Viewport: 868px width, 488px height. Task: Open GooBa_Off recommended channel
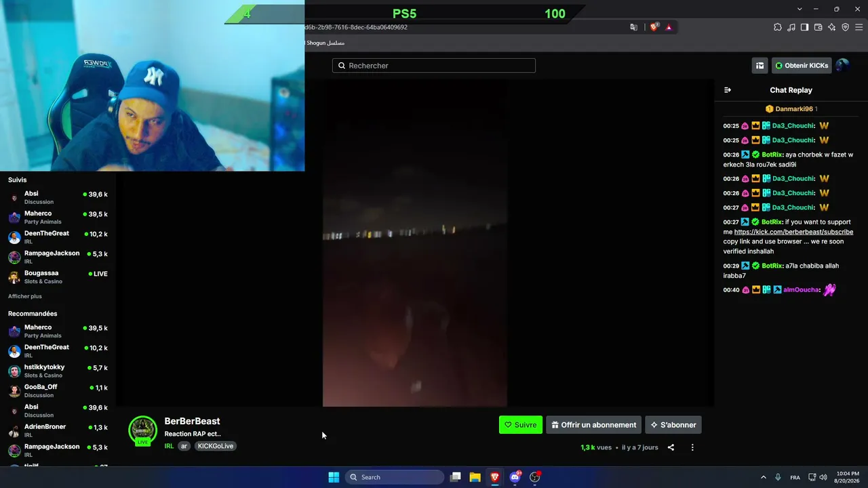(58, 391)
